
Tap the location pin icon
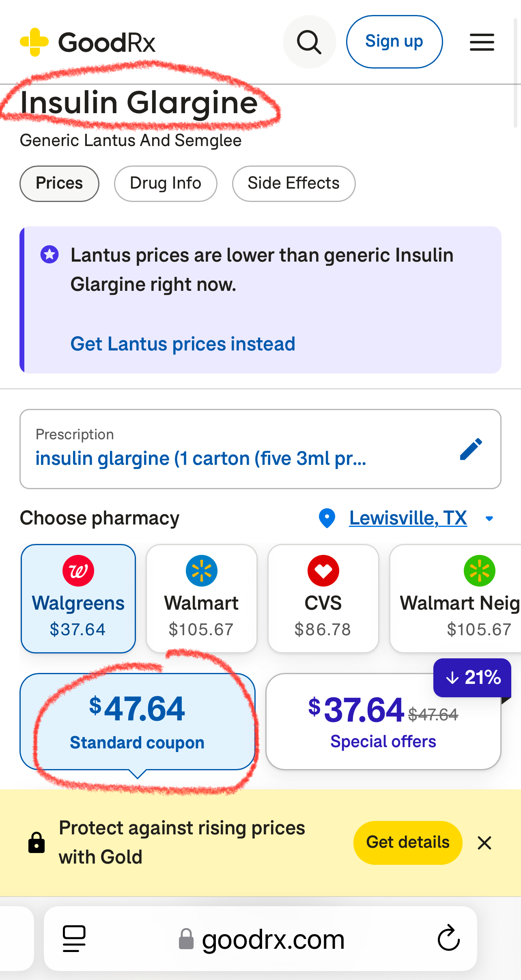pyautogui.click(x=327, y=518)
